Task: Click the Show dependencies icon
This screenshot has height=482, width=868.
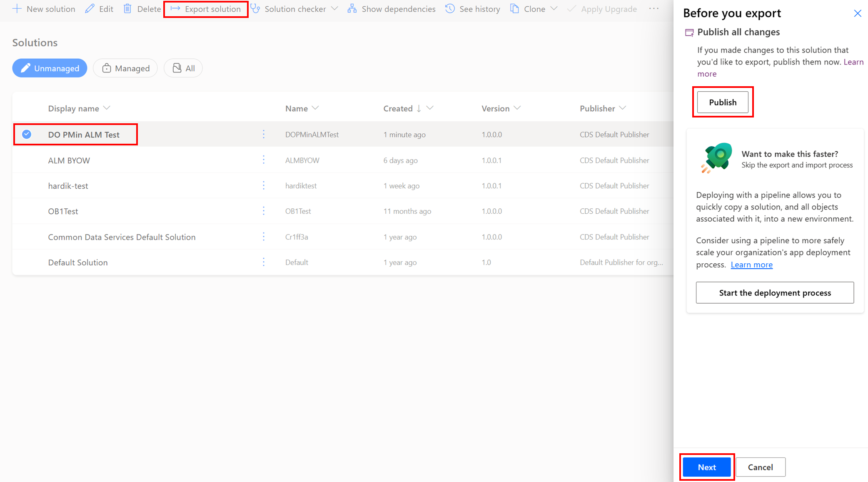Action: (352, 9)
